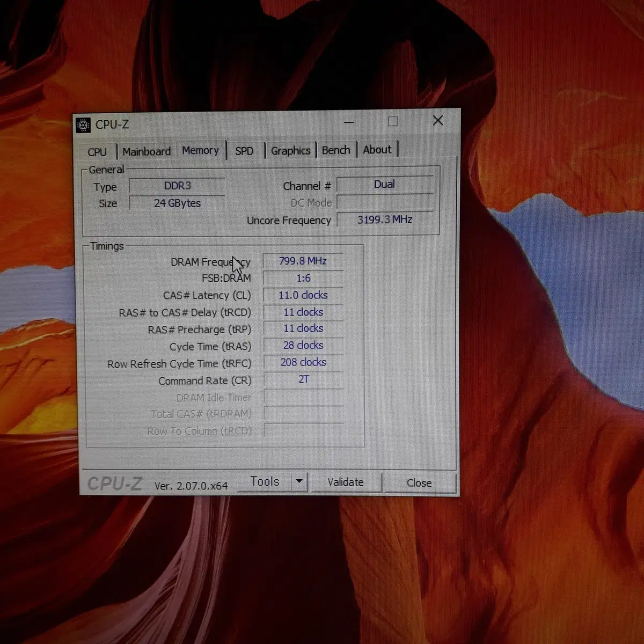Switch to the SPD tab
The width and height of the screenshot is (644, 644).
coord(244,151)
